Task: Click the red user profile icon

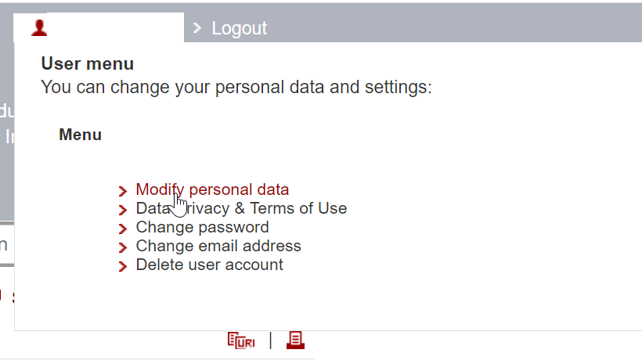Action: tap(39, 28)
